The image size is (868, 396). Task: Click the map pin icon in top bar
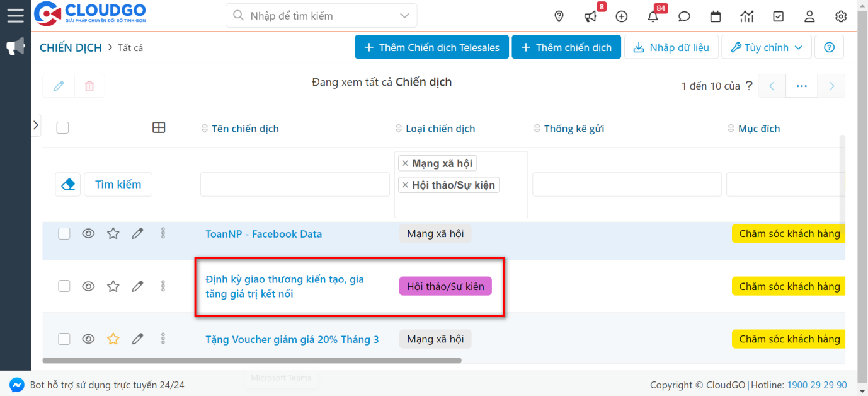click(559, 16)
